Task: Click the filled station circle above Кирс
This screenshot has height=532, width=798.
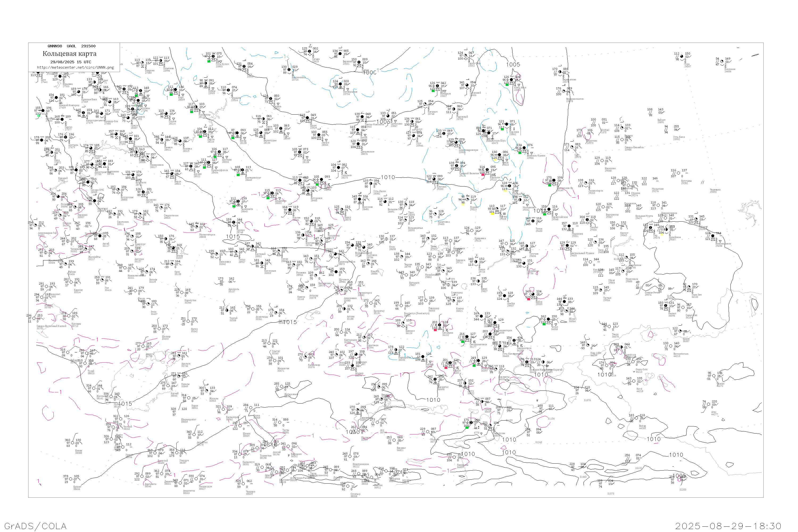Action: point(176,90)
